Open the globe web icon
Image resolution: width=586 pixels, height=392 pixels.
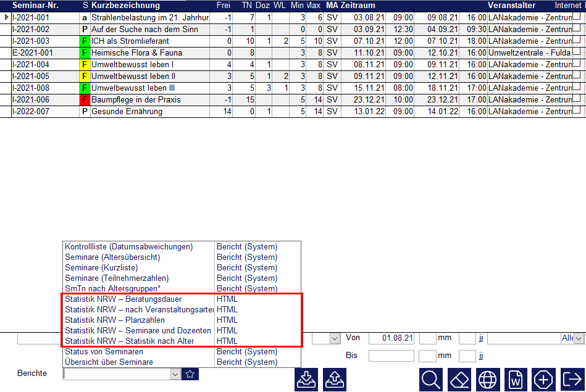pyautogui.click(x=488, y=379)
